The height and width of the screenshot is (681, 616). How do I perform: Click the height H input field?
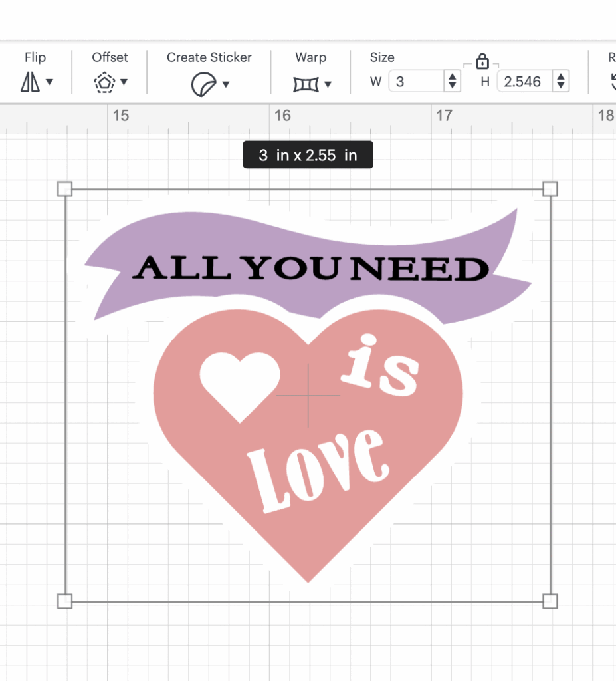click(x=524, y=82)
